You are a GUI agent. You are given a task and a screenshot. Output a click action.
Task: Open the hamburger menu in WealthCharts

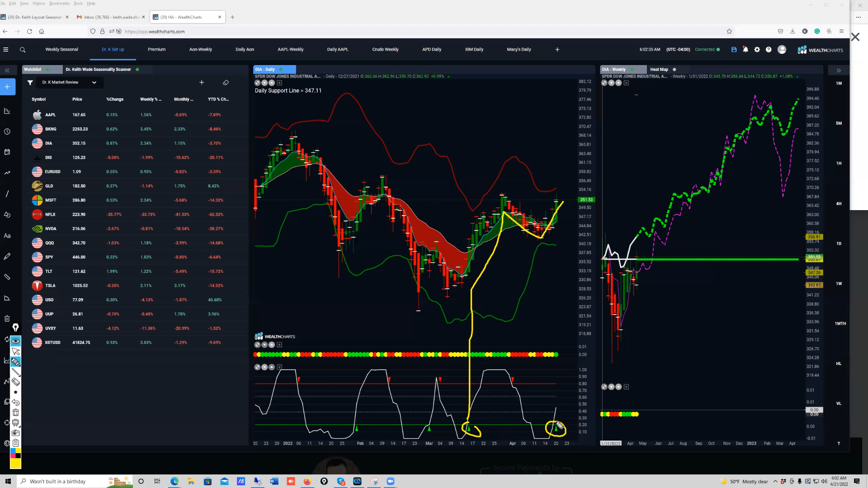pos(6,50)
